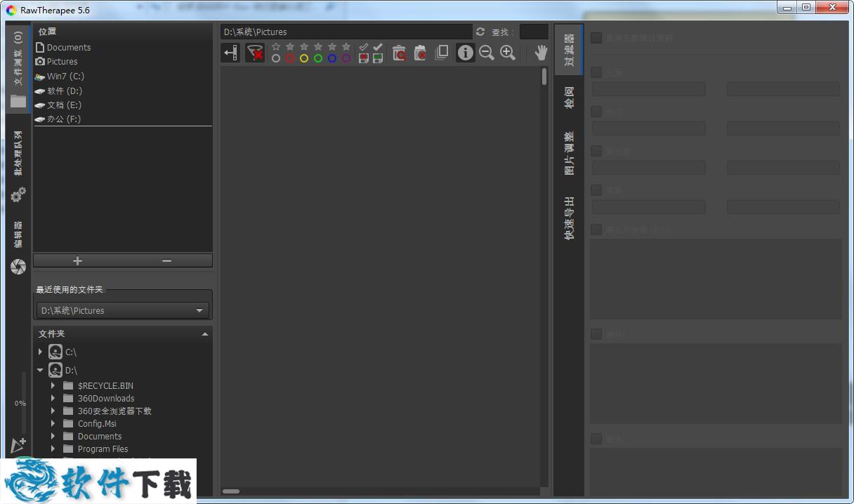Enable the top checkbox in filter panel
This screenshot has width=854, height=504.
pos(596,38)
